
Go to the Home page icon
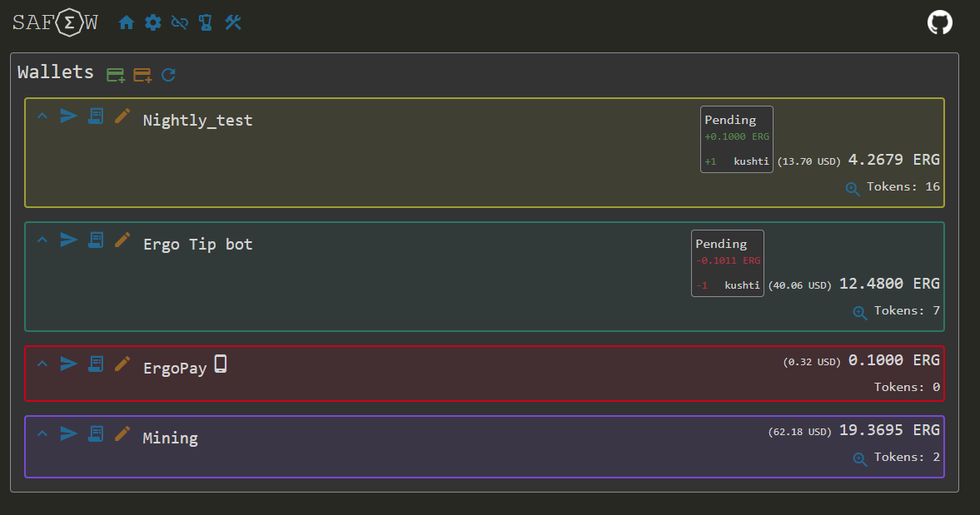click(x=127, y=23)
